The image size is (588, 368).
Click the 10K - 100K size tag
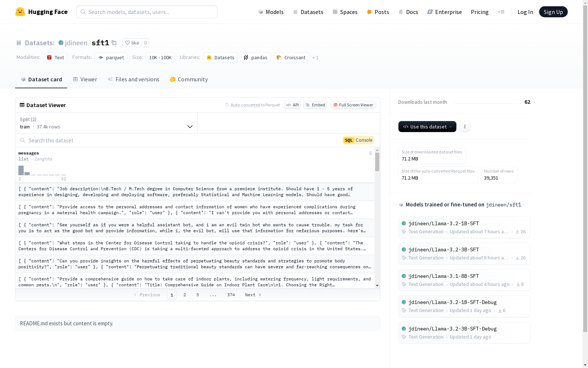point(160,57)
